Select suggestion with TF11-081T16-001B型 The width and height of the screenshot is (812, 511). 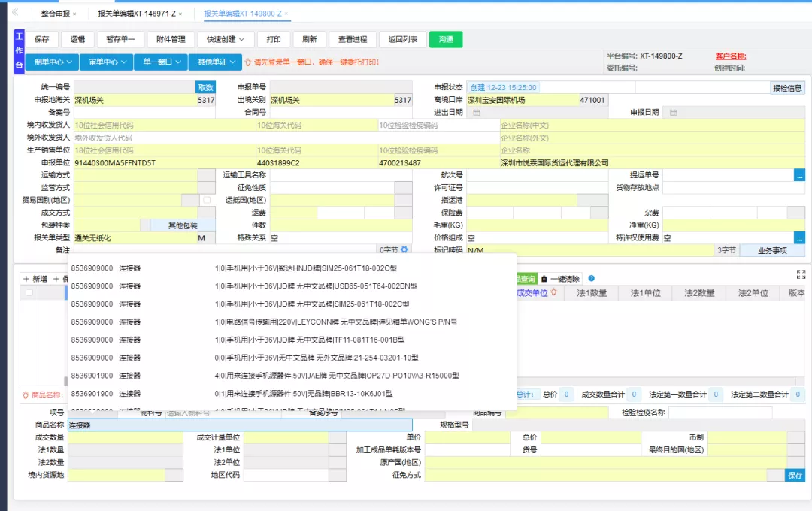coord(292,340)
